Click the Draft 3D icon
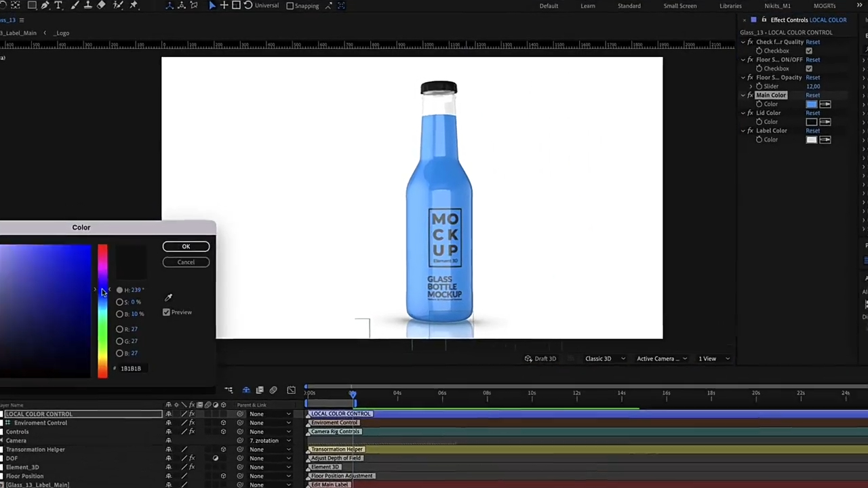This screenshot has height=488, width=868. [x=528, y=359]
